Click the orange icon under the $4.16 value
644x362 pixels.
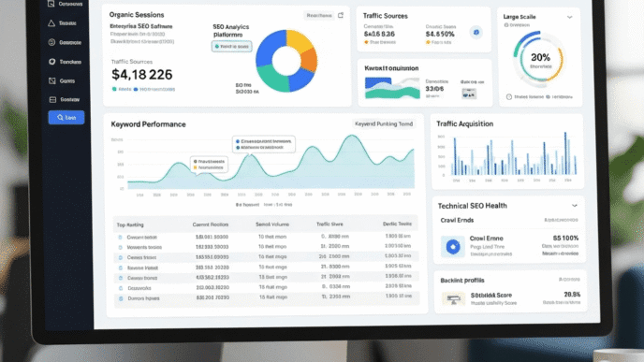[x=366, y=42]
